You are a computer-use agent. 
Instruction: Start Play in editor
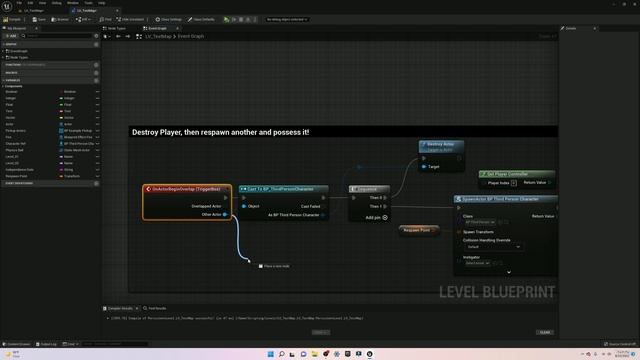[227, 19]
